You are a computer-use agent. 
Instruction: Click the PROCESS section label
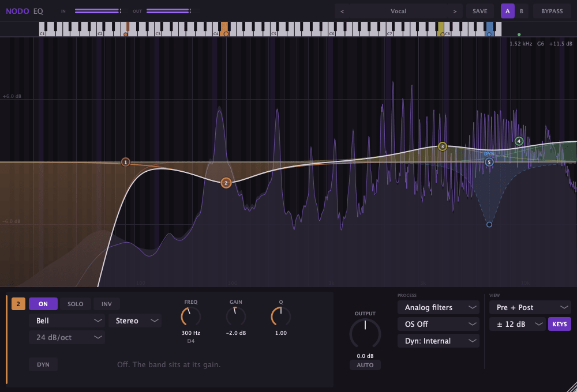407,295
